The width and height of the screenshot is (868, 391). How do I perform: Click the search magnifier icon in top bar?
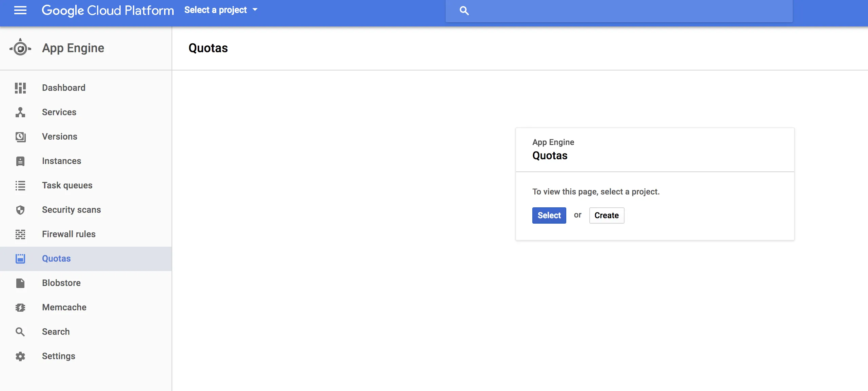coord(464,11)
